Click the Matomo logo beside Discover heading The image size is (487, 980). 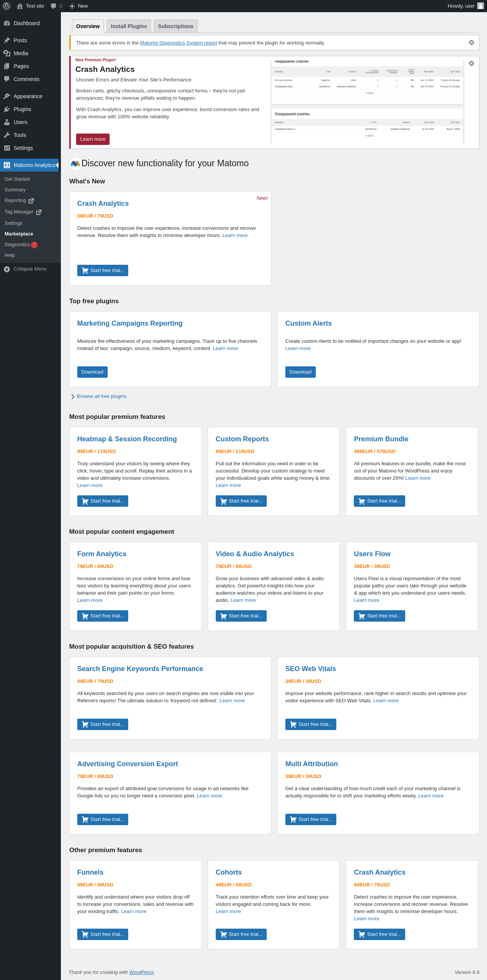(x=75, y=164)
